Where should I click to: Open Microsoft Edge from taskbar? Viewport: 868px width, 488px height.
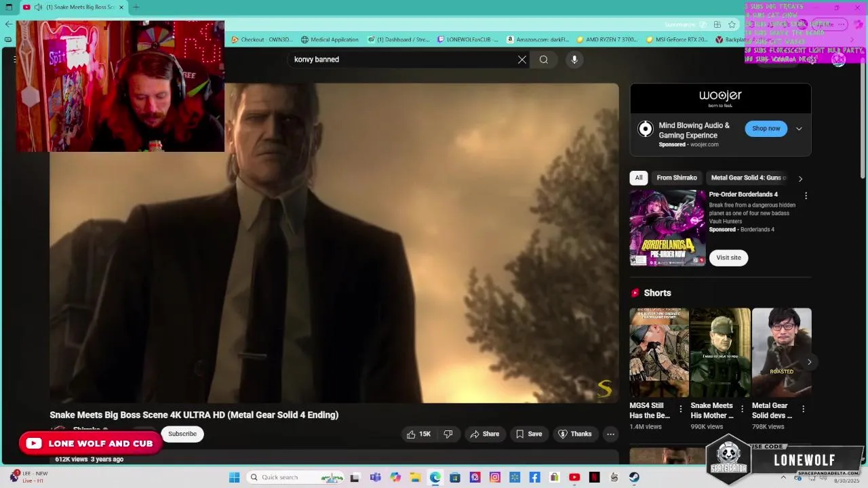pyautogui.click(x=435, y=477)
